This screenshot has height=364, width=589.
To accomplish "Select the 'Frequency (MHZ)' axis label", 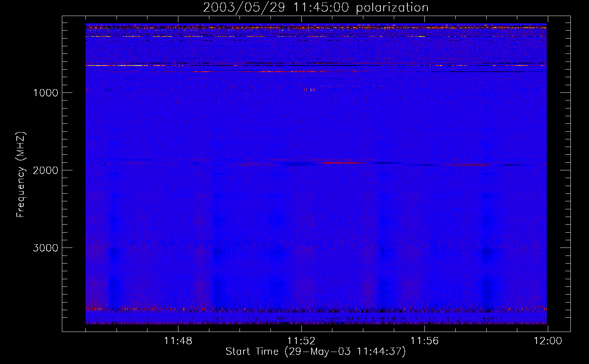I will (21, 175).
